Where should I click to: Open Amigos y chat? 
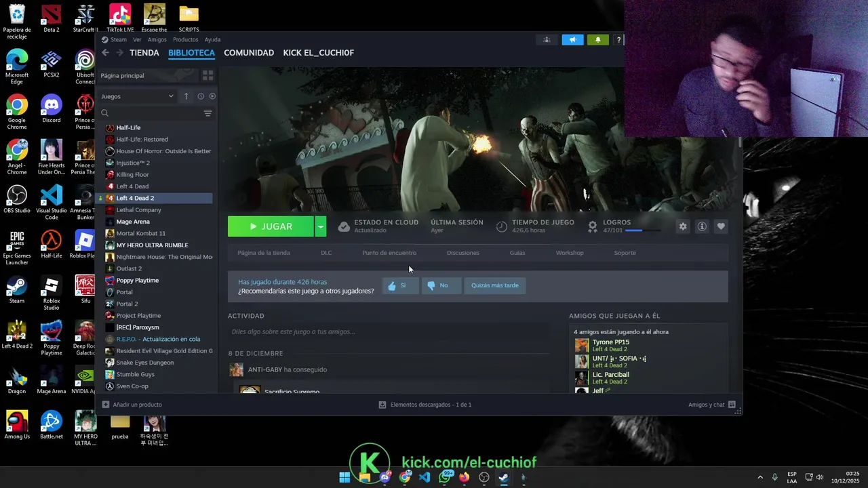coord(711,405)
